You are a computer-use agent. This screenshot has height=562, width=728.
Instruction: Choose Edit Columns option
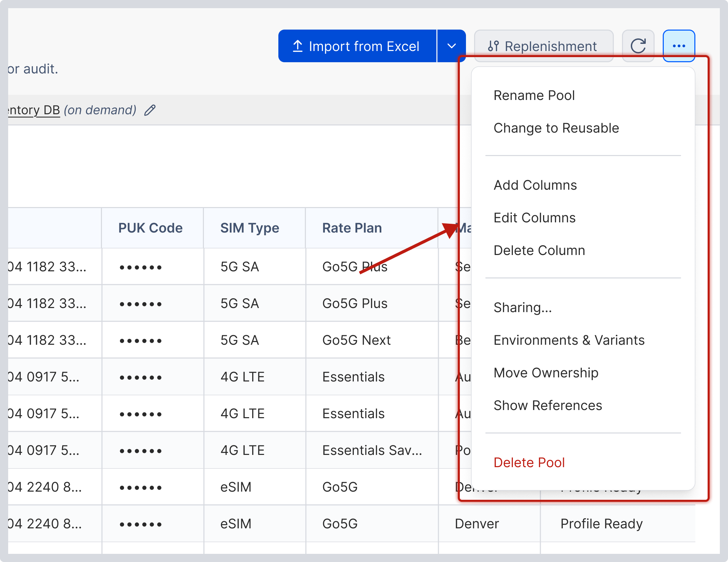(x=583, y=218)
